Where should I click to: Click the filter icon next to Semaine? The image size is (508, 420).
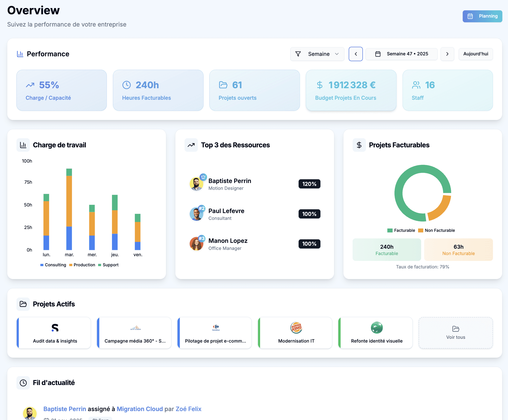point(298,54)
